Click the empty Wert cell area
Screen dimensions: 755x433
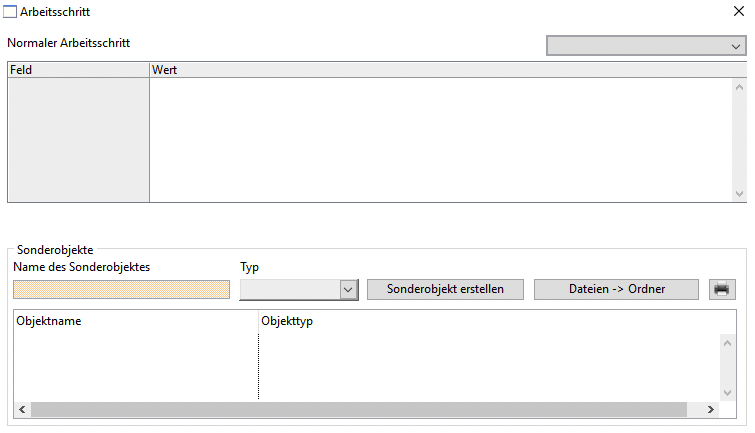[x=440, y=140]
